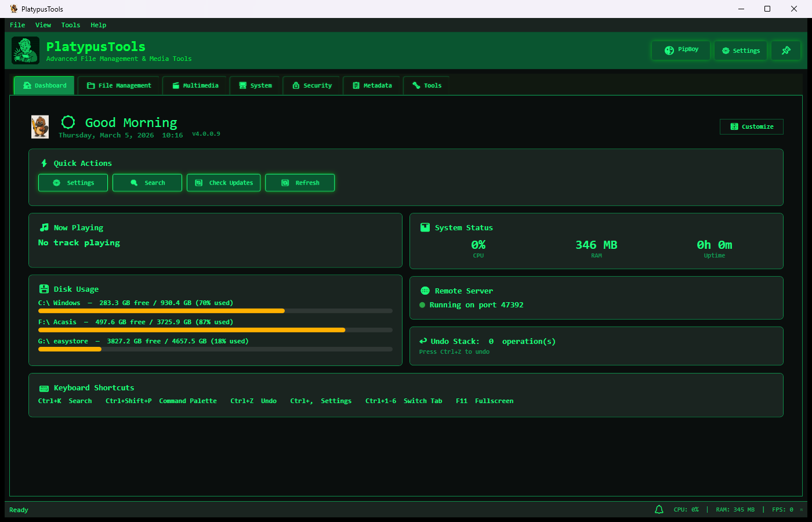Click the Refresh quick action
Screen dimensions: 812x522
(x=300, y=183)
